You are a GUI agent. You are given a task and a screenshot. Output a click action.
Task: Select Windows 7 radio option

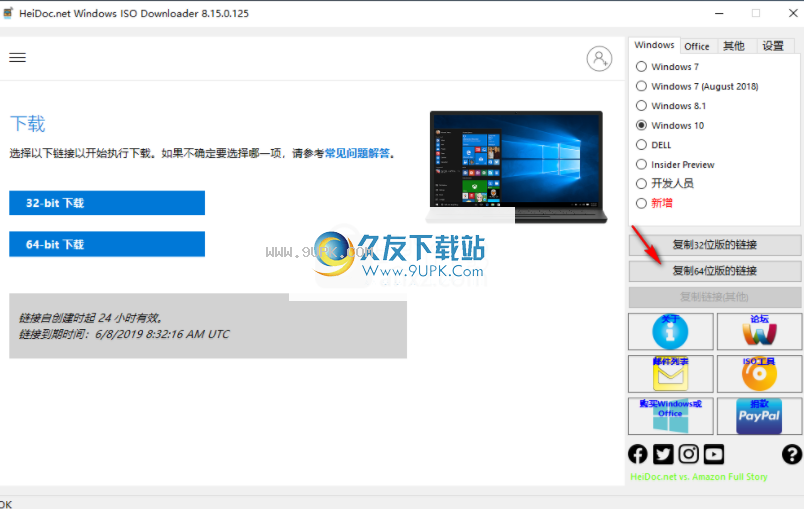pyautogui.click(x=667, y=67)
